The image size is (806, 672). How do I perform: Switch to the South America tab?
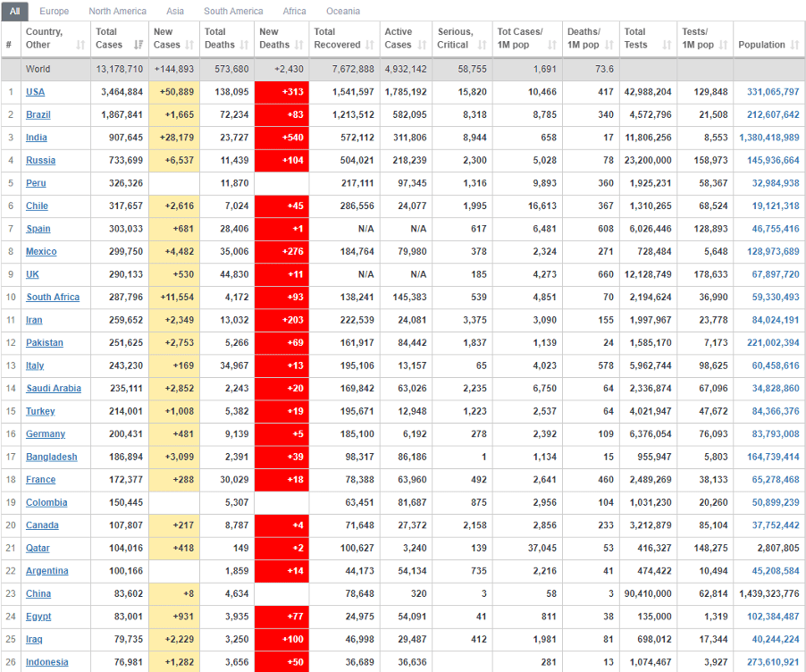[x=233, y=11]
